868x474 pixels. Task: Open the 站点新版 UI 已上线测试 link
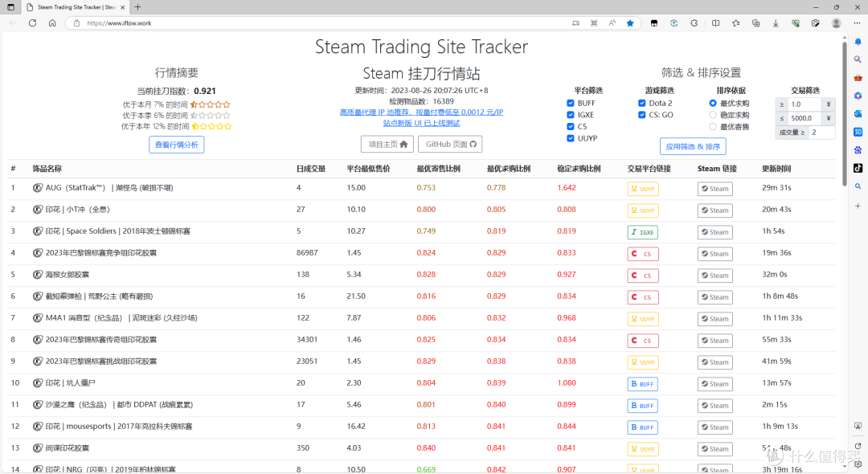421,124
